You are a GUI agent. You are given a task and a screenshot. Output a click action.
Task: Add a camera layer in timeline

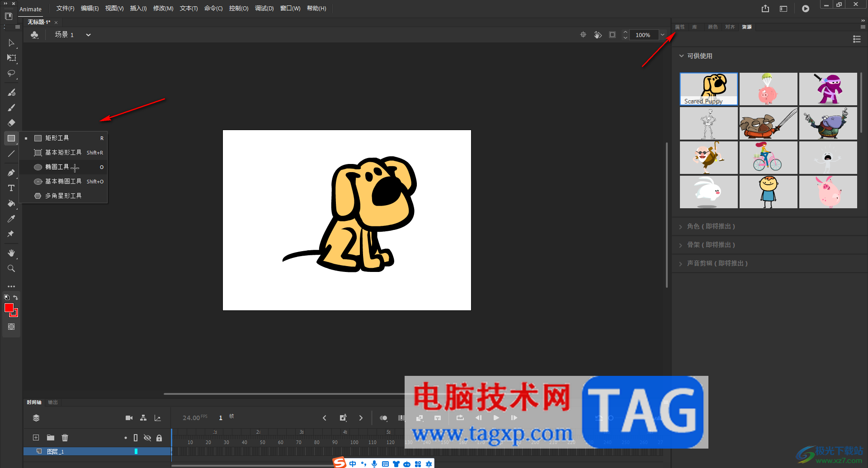pyautogui.click(x=129, y=418)
